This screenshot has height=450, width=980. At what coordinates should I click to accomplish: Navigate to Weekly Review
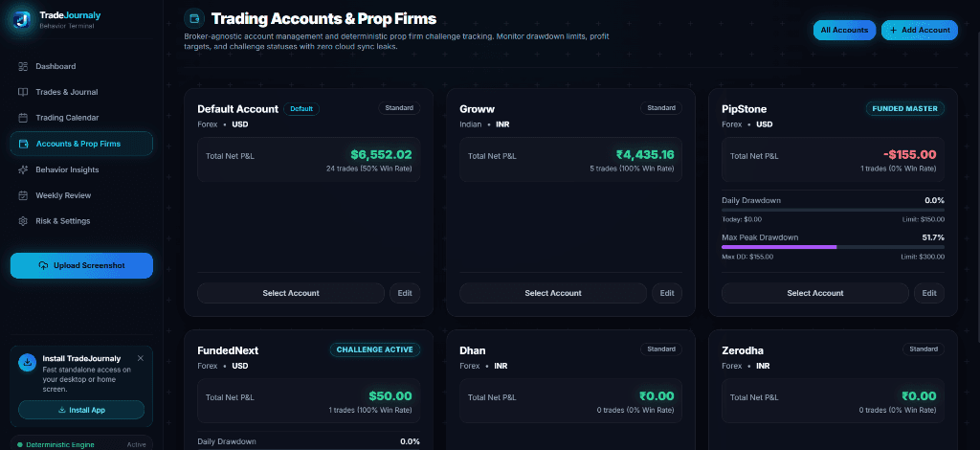pos(81,195)
